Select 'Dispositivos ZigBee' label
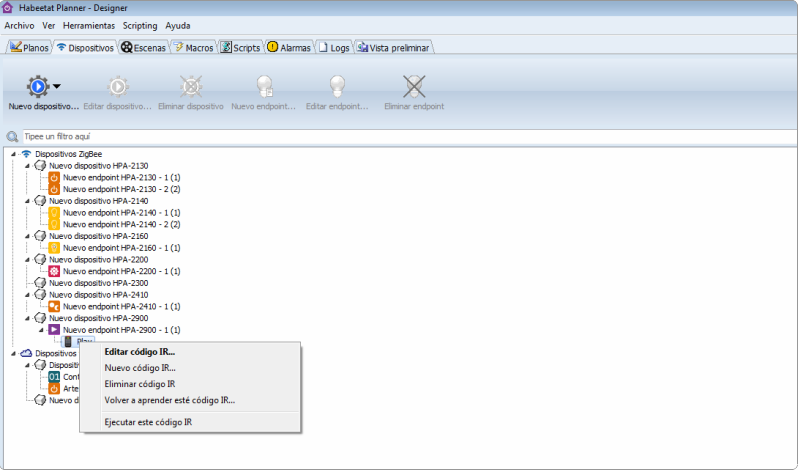The image size is (799, 470). coord(68,154)
